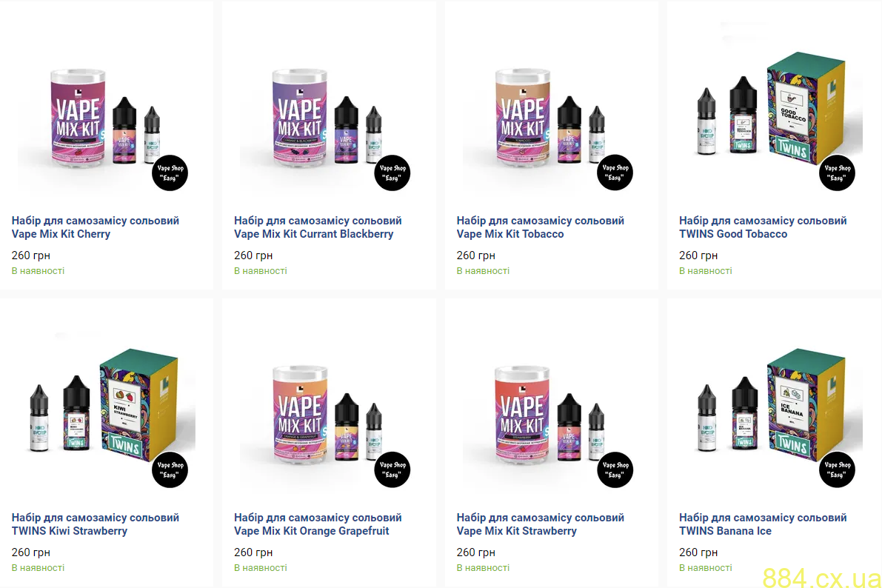Viewport: 882px width, 588px height.
Task: Open the Vape Mix Kit Tobacco title link
Action: coord(541,227)
